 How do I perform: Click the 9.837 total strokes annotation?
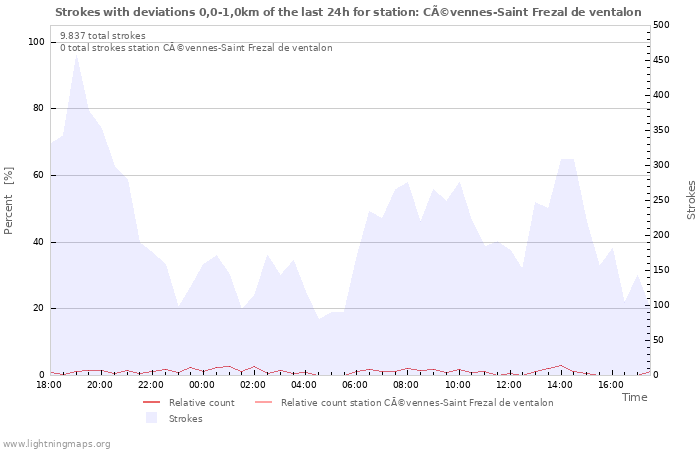[102, 35]
